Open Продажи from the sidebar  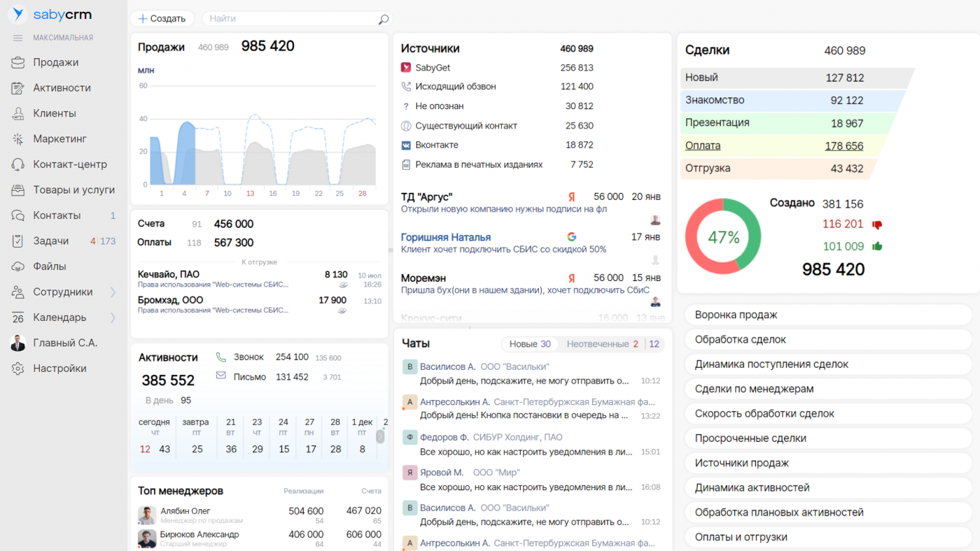tap(56, 62)
